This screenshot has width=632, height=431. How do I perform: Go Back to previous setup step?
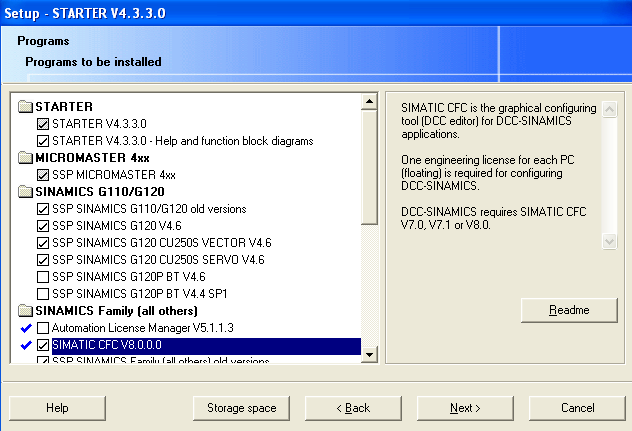click(x=353, y=408)
